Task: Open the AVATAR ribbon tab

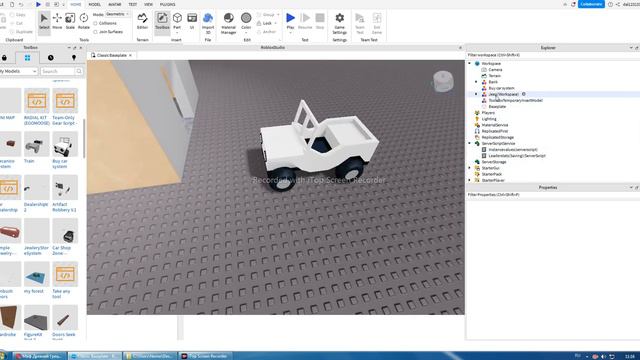Action: (x=115, y=4)
